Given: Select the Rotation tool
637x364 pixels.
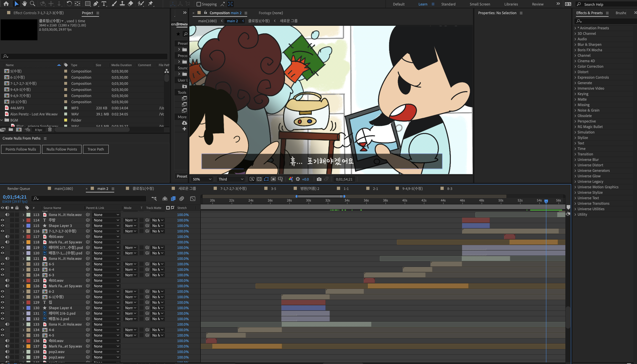Looking at the screenshot, I should click(x=69, y=4).
